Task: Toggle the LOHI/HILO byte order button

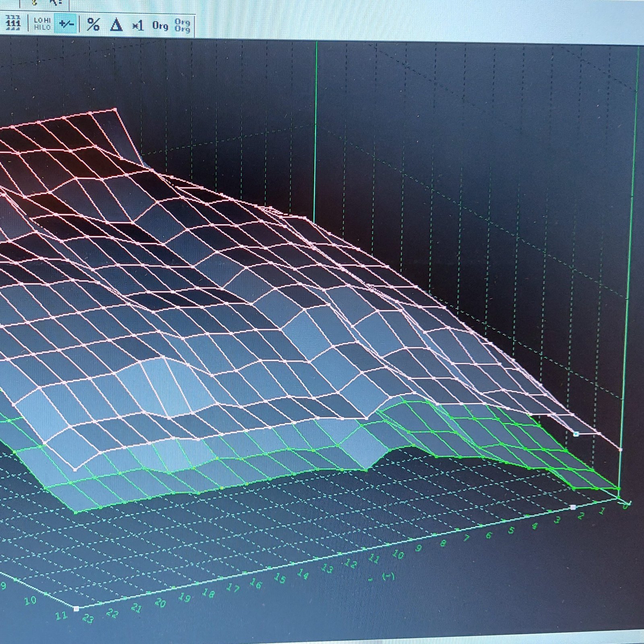Action: coord(42,24)
